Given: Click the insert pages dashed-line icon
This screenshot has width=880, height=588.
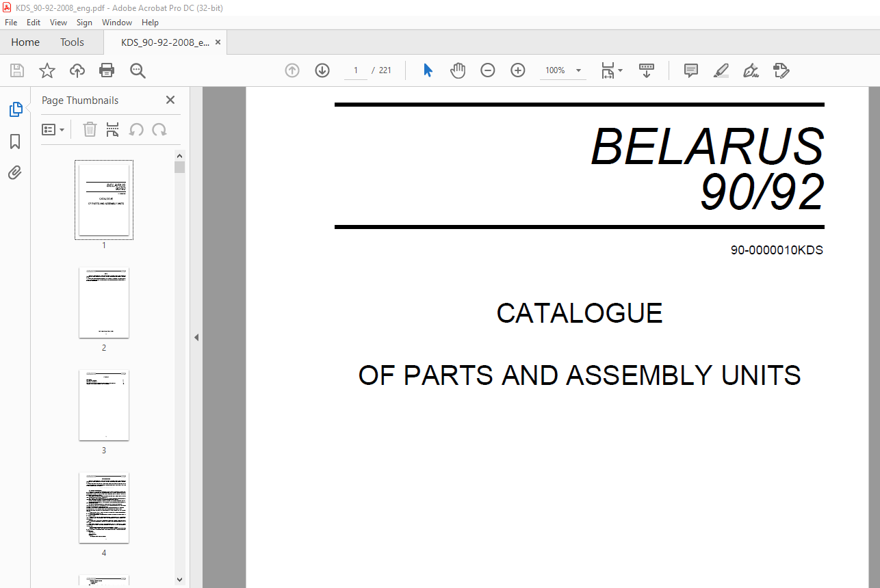Looking at the screenshot, I should 113,129.
